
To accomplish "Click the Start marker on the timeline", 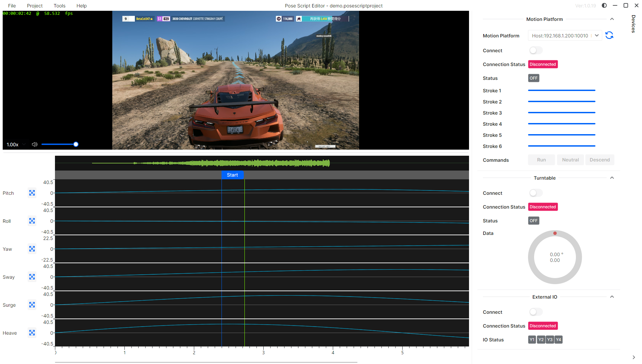I will 232,175.
